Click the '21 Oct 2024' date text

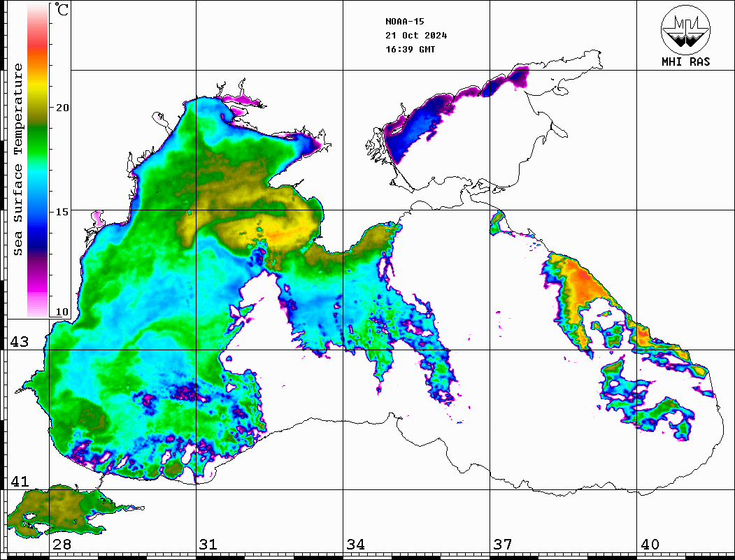point(416,35)
